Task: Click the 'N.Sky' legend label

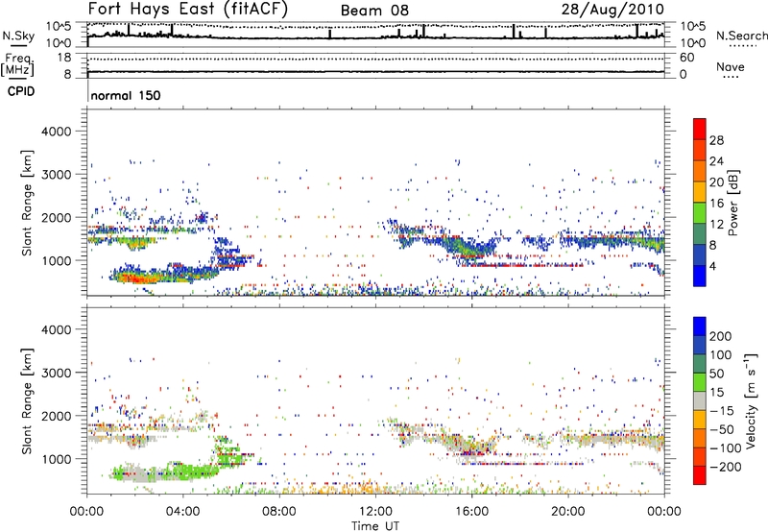Action: click(18, 36)
